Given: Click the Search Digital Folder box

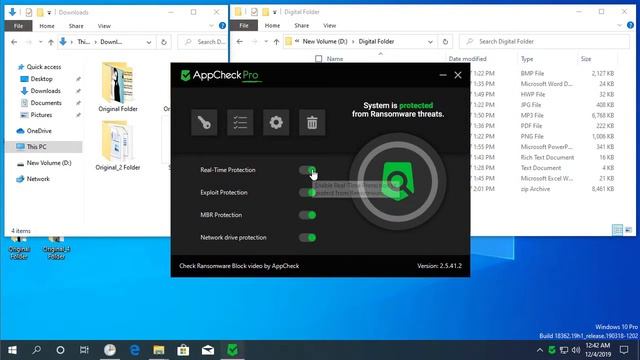Looking at the screenshot, I should pos(544,42).
